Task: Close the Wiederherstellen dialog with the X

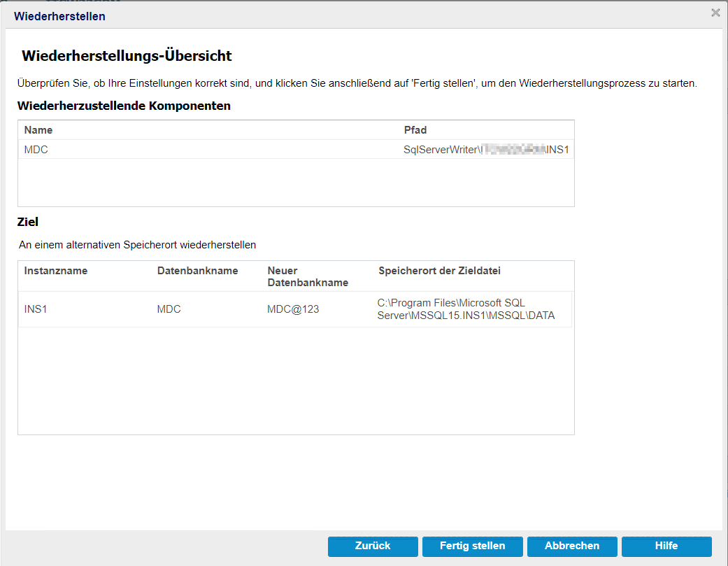Action: [x=715, y=13]
